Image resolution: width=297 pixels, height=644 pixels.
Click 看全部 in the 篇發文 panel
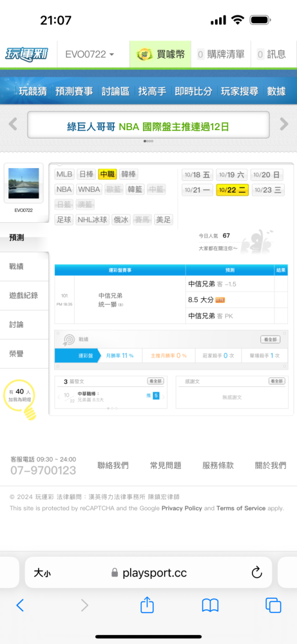(155, 381)
